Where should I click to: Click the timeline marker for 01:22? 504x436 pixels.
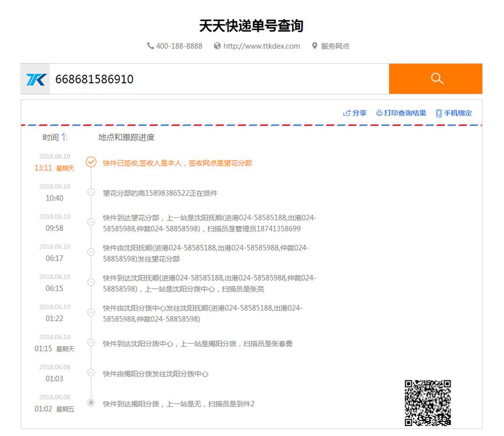(91, 312)
